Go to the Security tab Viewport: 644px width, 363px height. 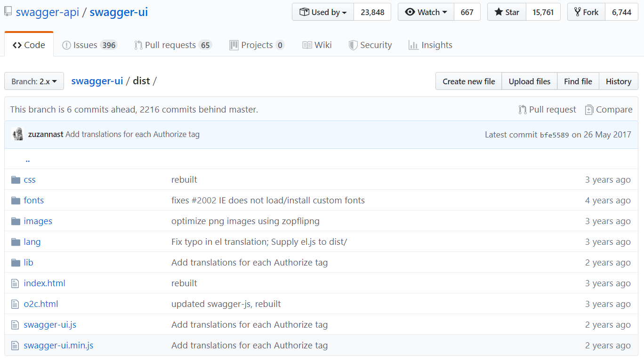point(370,45)
